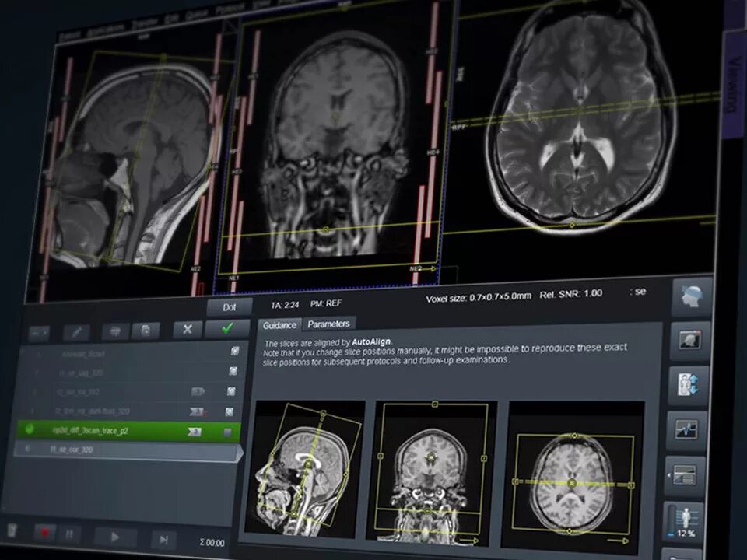Image resolution: width=747 pixels, height=560 pixels.
Task: Click the status icon on t1_se_sag_320 row
Action: coord(233,370)
